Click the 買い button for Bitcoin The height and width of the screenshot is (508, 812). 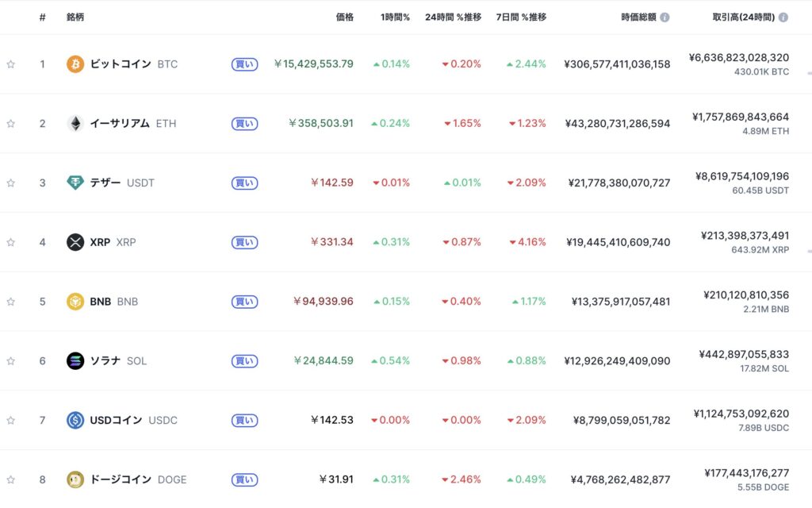244,64
